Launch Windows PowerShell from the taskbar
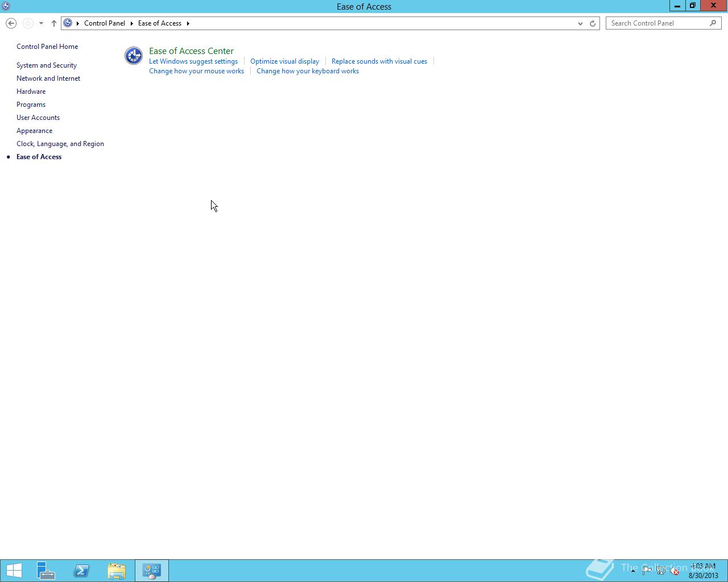Viewport: 728px width, 582px height. pyautogui.click(x=81, y=571)
